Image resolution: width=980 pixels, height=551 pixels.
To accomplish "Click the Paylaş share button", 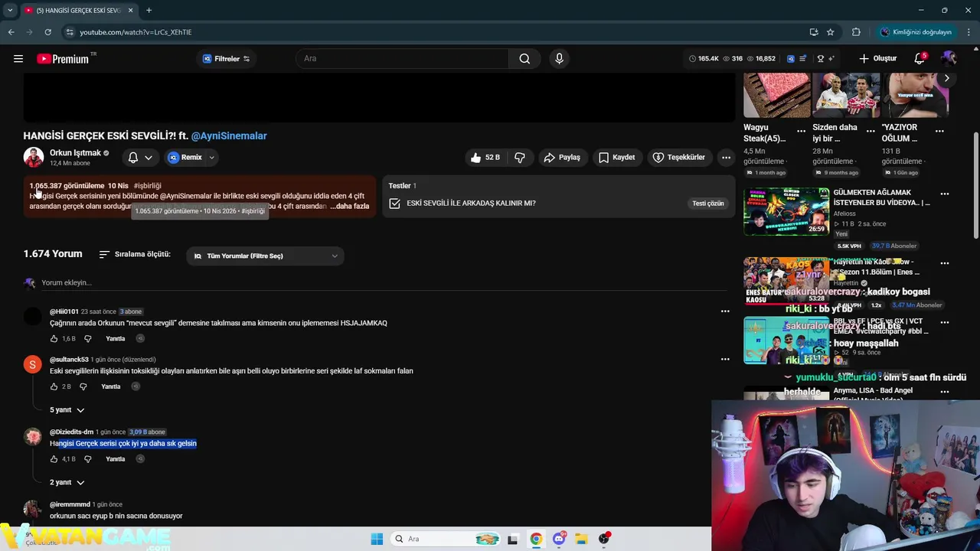I will 562,158.
